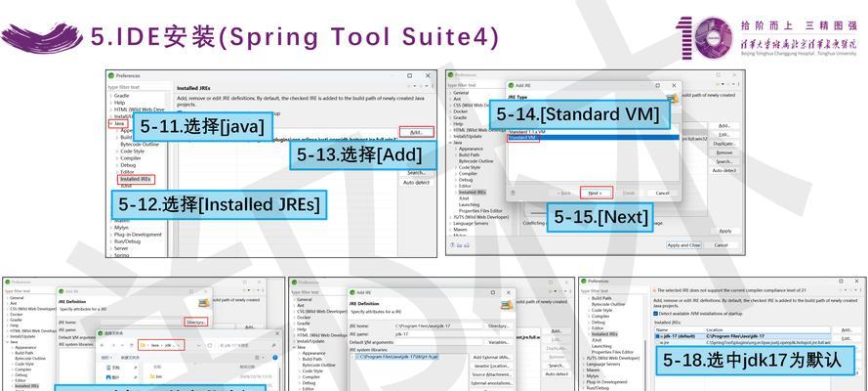This screenshot has width=868, height=391.
Task: Expand Gradle node in step 5-11 Preferences tree
Action: (110, 96)
